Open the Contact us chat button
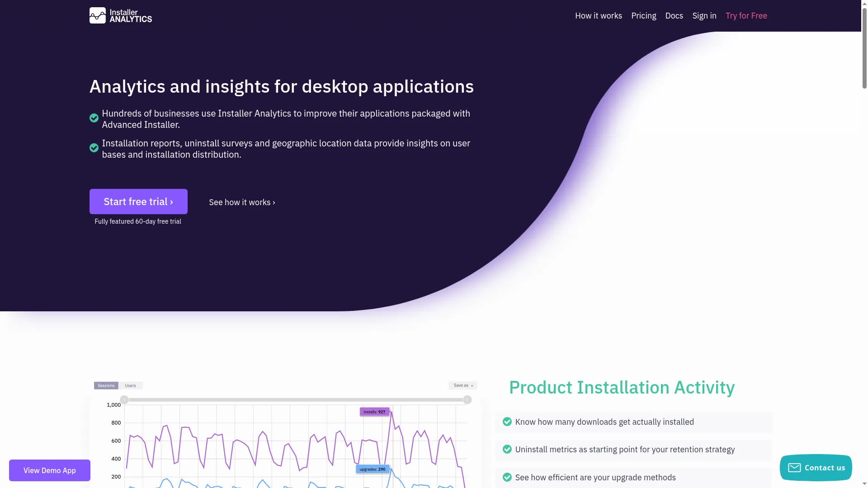This screenshot has width=868, height=488. point(816,468)
